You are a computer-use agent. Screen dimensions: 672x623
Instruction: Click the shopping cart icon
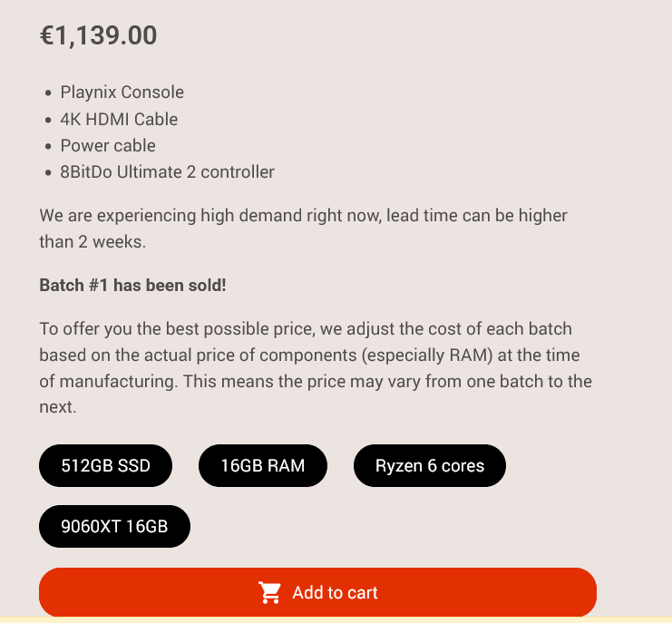coord(270,593)
